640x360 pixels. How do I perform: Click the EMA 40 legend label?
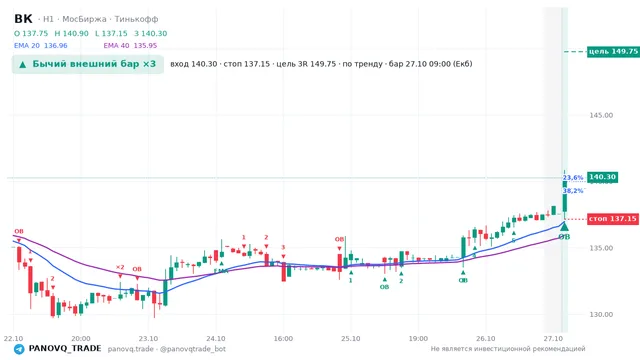coord(117,46)
